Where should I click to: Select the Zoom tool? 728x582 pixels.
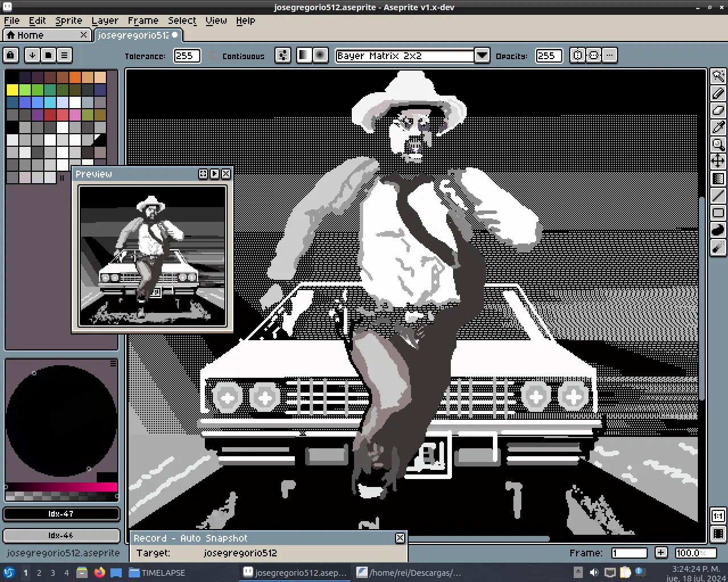point(718,145)
